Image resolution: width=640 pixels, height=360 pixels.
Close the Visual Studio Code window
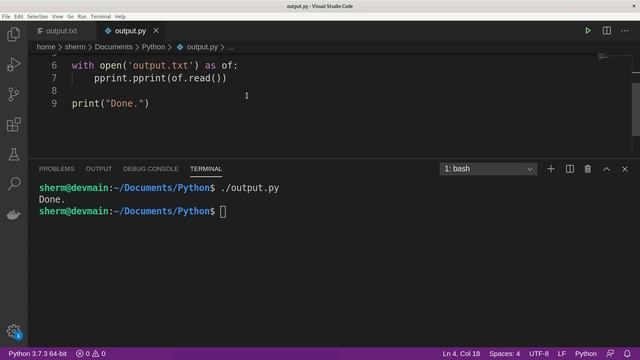(x=634, y=6)
